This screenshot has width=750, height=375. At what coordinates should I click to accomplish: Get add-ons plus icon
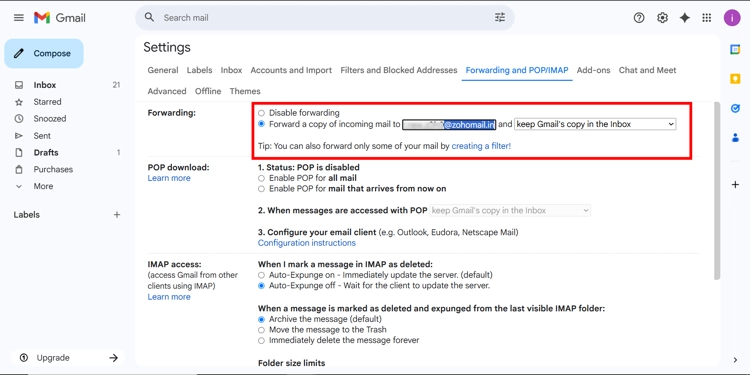click(x=735, y=185)
